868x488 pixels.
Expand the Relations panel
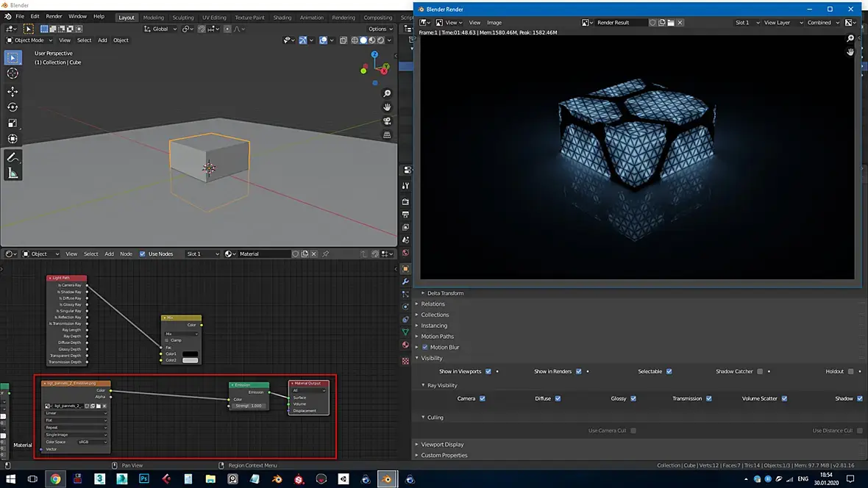tap(433, 304)
